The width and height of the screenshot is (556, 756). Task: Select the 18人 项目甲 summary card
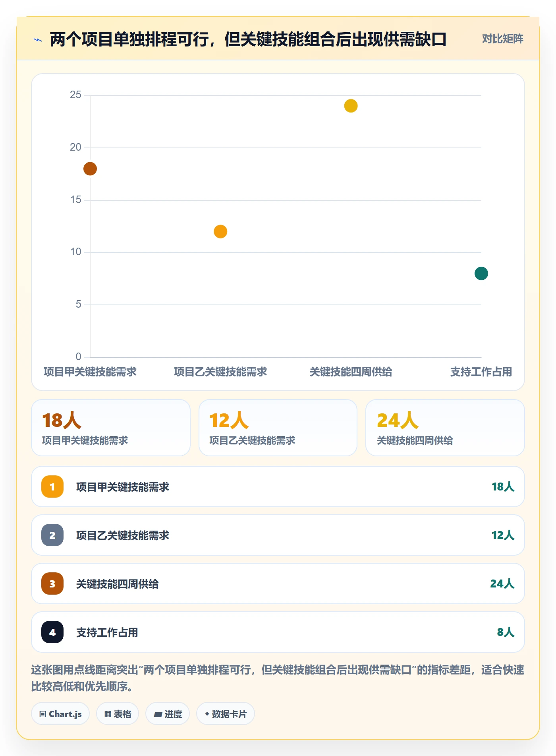(x=111, y=428)
